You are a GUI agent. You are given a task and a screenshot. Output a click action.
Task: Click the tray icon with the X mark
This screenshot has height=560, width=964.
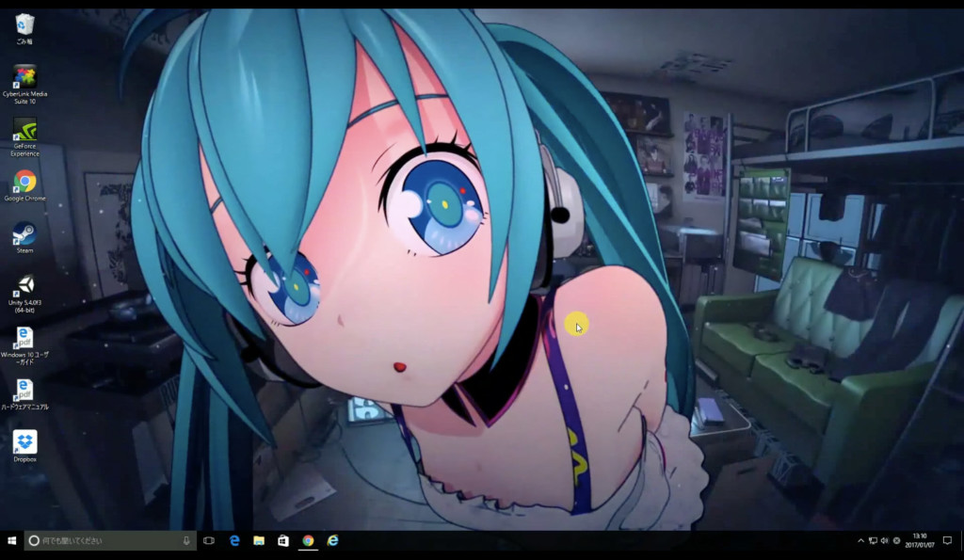[896, 541]
